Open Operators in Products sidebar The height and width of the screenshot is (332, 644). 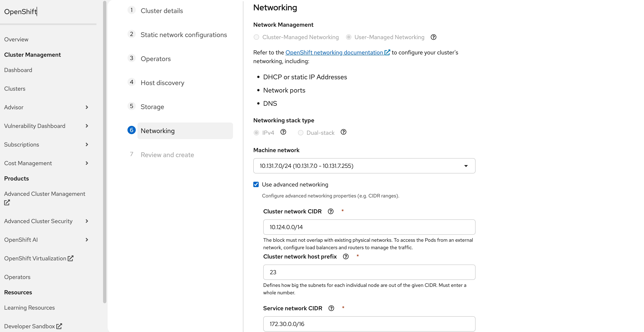point(17,277)
